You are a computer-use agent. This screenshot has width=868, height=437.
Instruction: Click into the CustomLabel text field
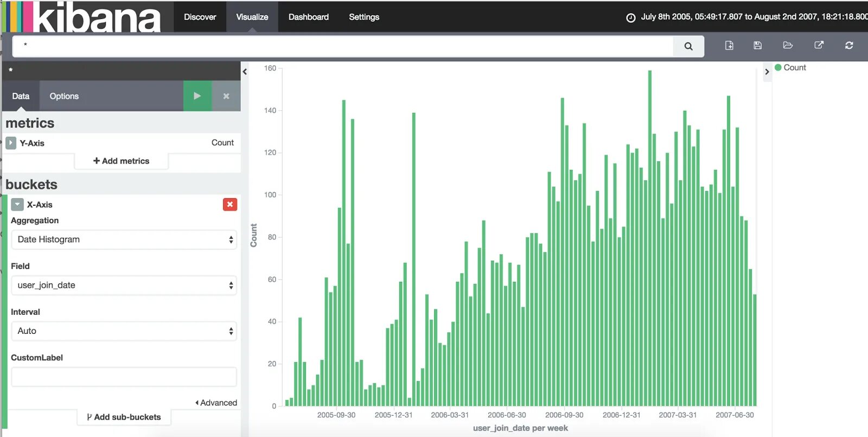pos(124,377)
